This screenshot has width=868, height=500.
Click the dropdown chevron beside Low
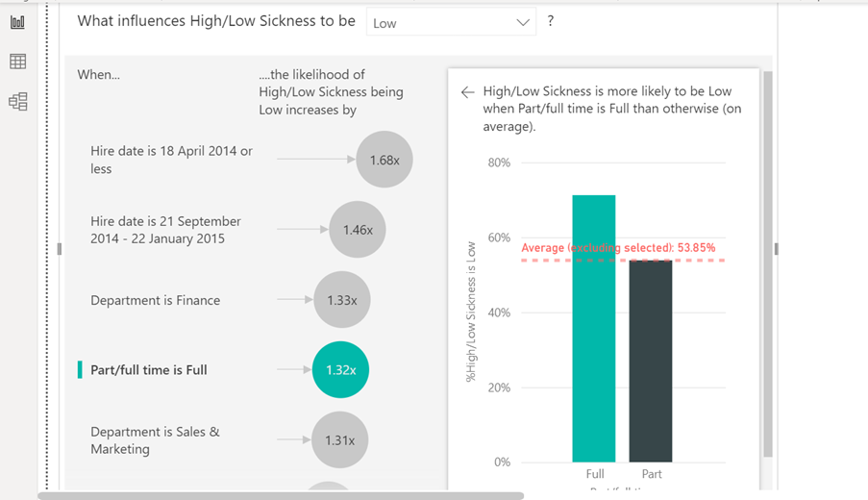click(x=523, y=23)
